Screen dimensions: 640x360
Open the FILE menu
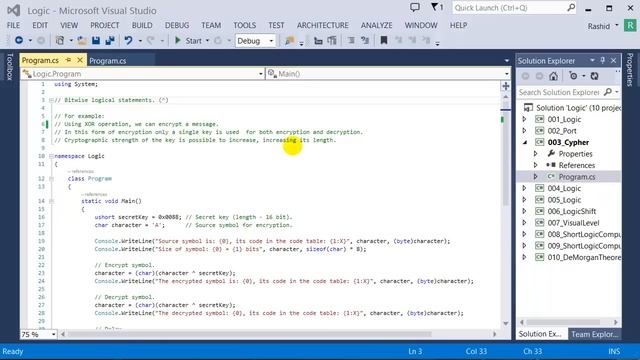pyautogui.click(x=13, y=25)
